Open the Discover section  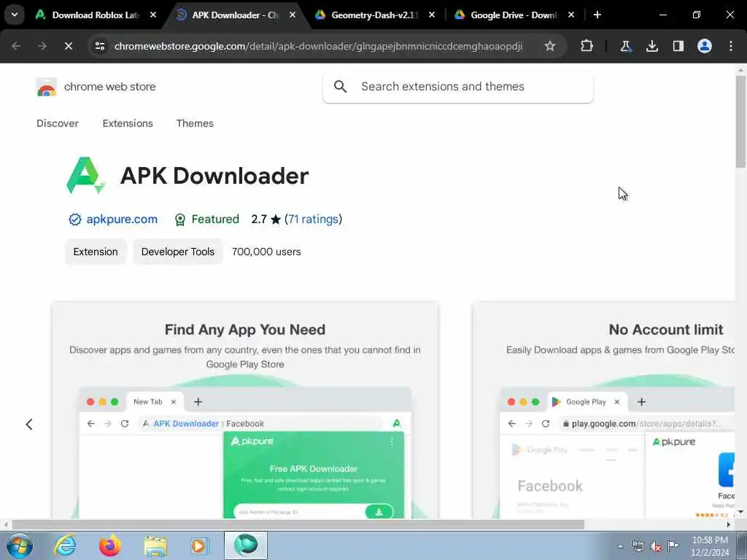click(58, 123)
